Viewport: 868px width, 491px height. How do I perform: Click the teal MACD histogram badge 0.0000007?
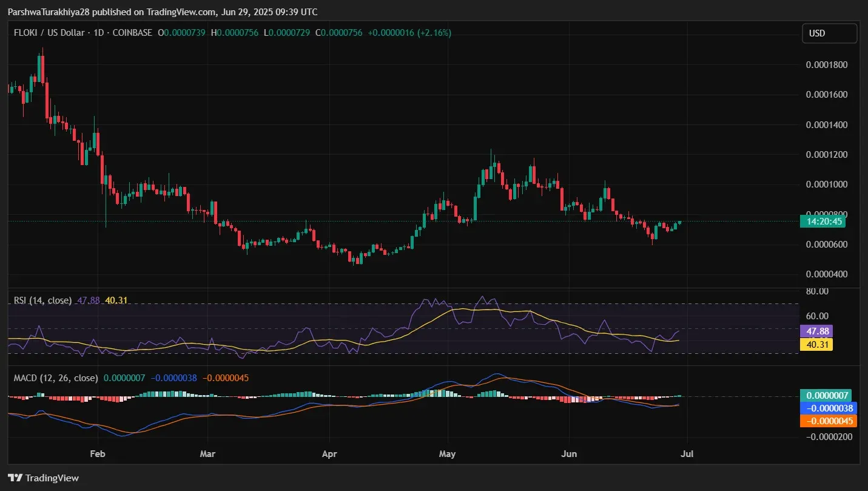point(826,395)
